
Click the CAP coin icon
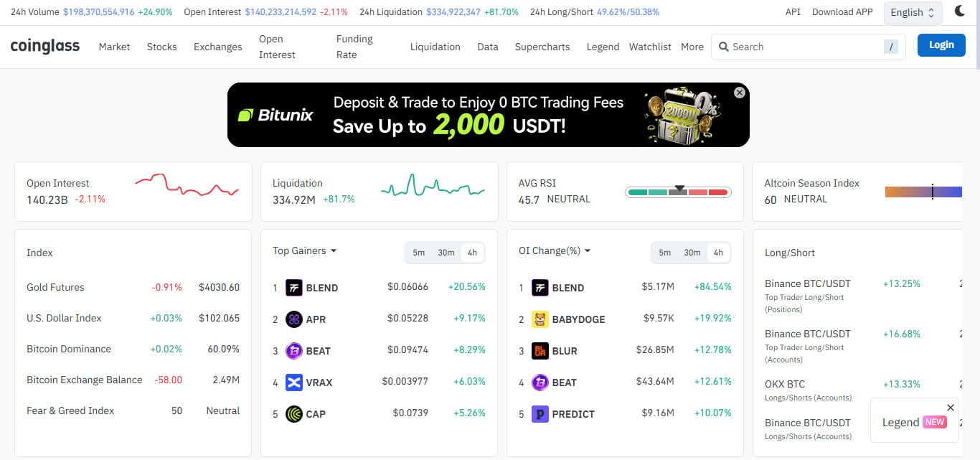click(293, 414)
